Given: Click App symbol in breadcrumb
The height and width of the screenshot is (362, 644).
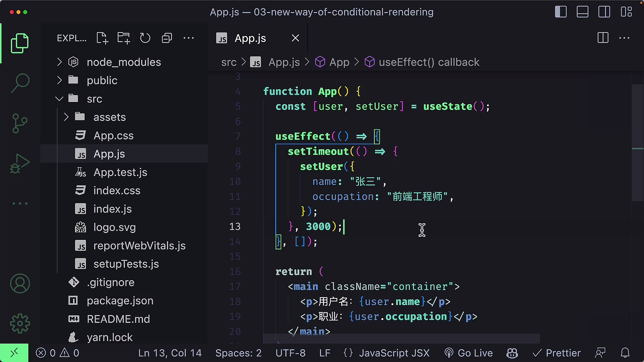Looking at the screenshot, I should [x=332, y=62].
